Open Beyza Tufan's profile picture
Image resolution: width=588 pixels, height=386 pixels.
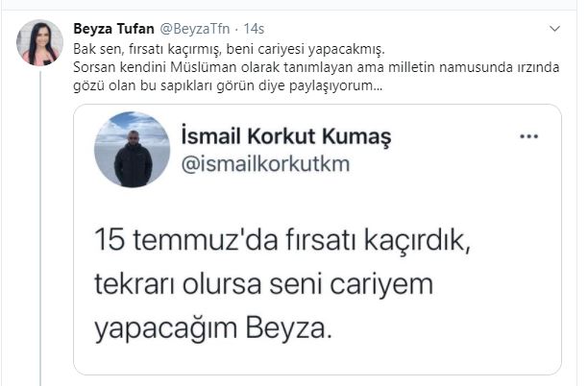[x=39, y=42]
